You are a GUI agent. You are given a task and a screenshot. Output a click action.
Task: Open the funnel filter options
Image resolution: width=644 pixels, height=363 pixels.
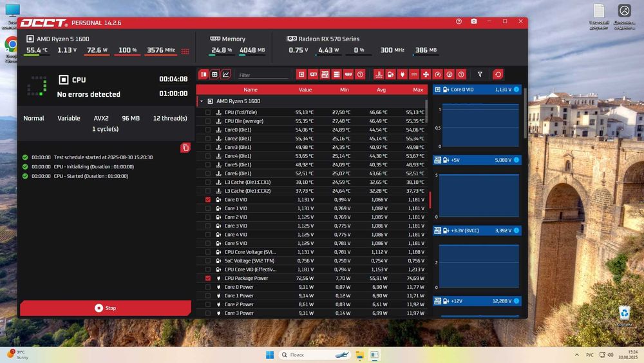pyautogui.click(x=480, y=74)
